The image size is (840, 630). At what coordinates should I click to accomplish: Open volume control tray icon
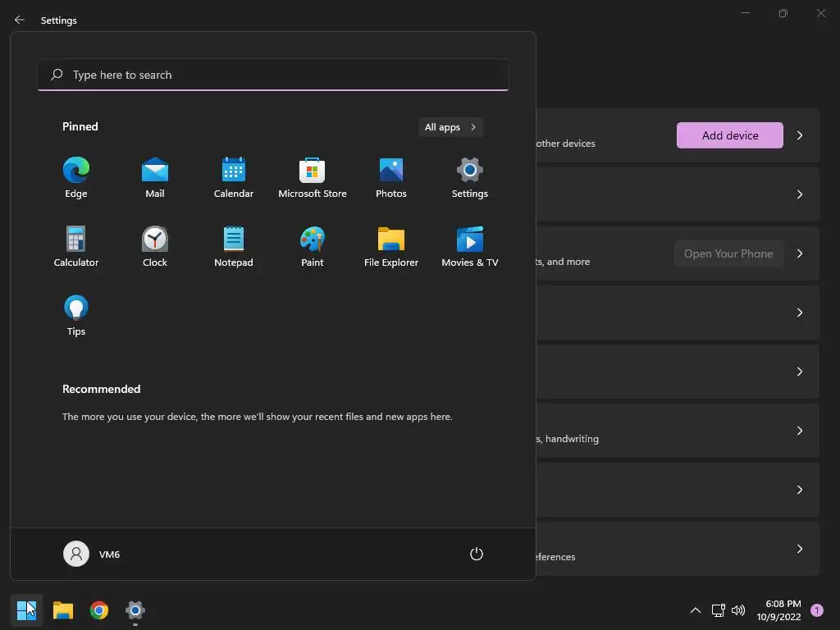[x=738, y=610]
